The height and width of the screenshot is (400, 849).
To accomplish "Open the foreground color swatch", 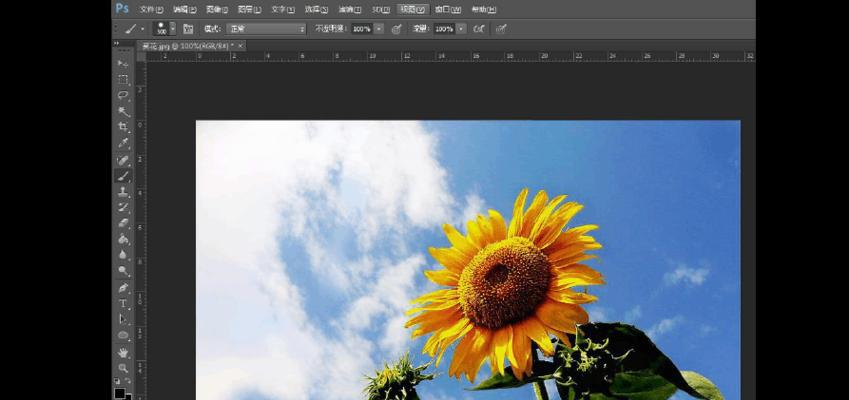I will pyautogui.click(x=120, y=392).
